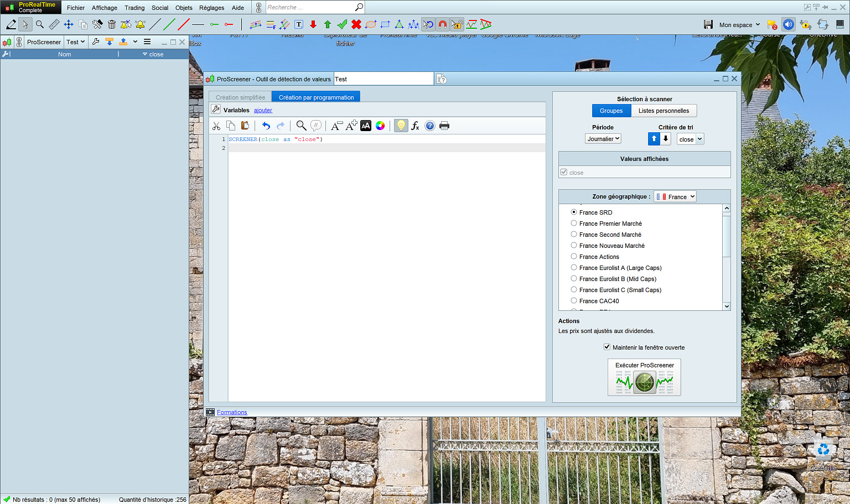Screen dimensions: 850x504
Task: Open the Trading menu
Action: tap(134, 8)
